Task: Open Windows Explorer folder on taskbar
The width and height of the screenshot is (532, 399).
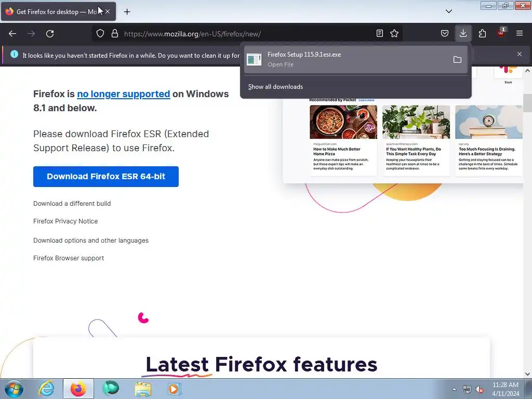Action: (x=143, y=389)
